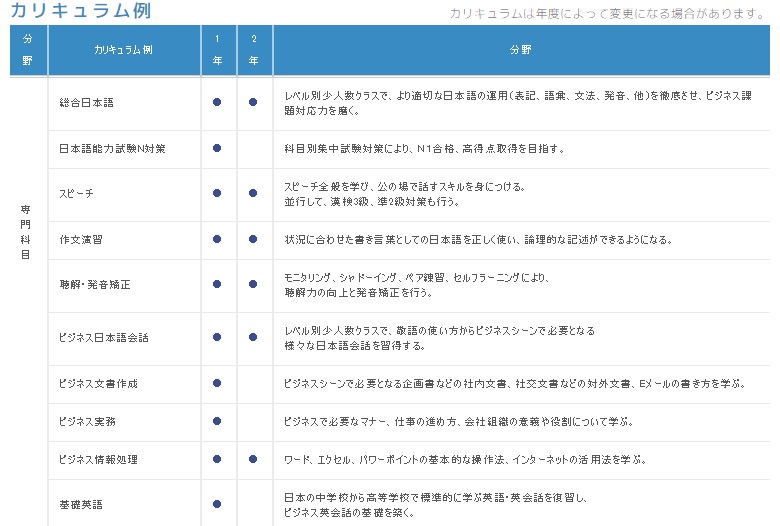Select the ビジネス情報処理 course name
The width and height of the screenshot is (780, 526).
(98, 459)
